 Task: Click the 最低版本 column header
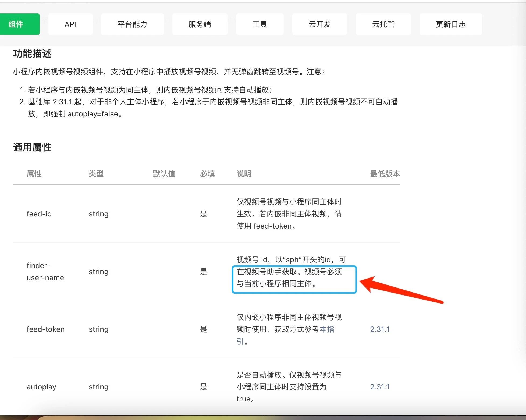tap(385, 174)
